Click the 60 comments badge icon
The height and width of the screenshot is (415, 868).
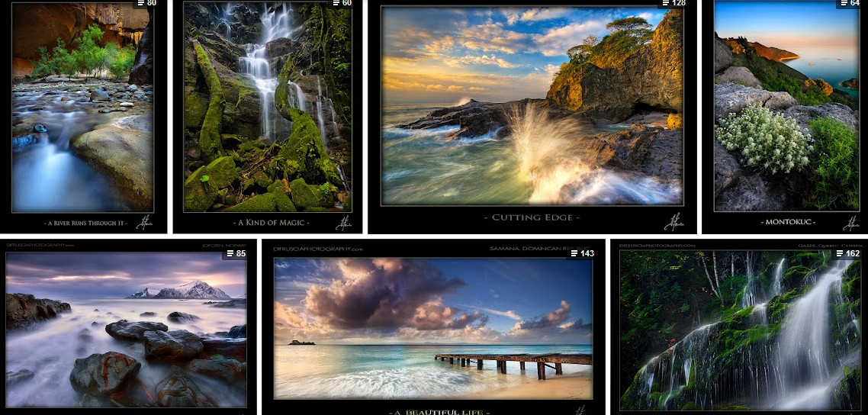tap(341, 3)
